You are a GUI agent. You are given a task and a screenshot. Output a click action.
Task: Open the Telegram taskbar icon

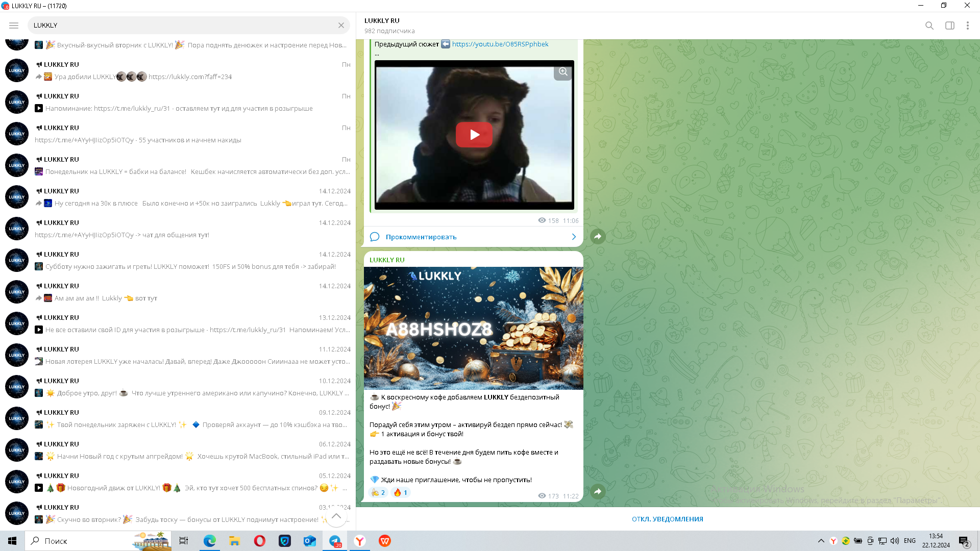[x=335, y=541]
